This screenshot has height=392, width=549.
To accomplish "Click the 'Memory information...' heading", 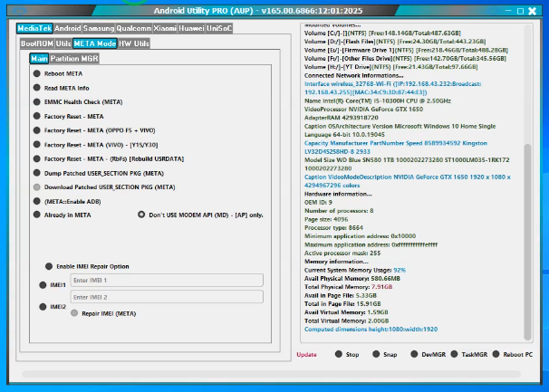I will (336, 261).
